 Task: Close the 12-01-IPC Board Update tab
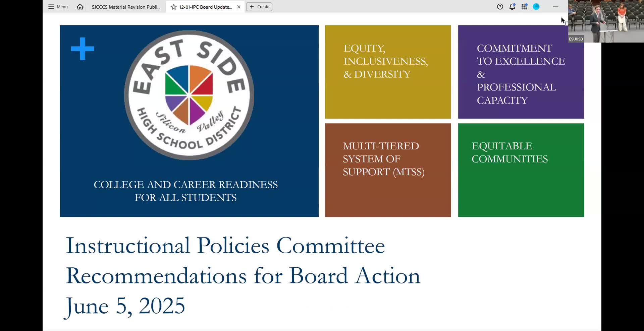[239, 7]
